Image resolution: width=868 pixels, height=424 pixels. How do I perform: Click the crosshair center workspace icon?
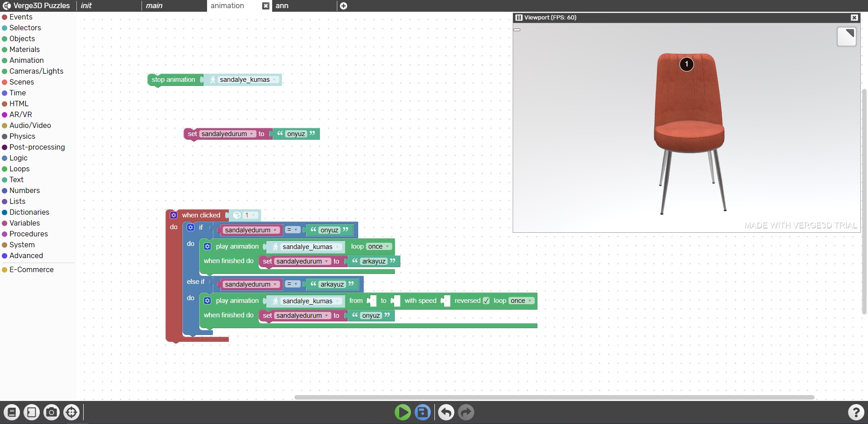(71, 412)
